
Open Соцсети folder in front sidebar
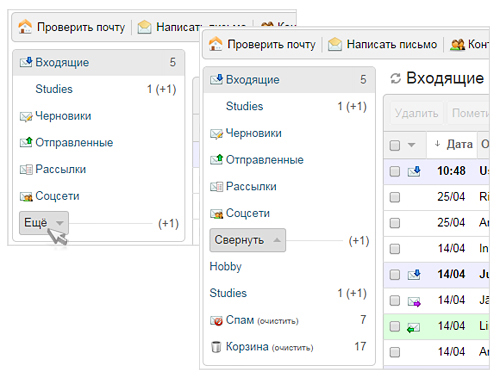tap(248, 213)
